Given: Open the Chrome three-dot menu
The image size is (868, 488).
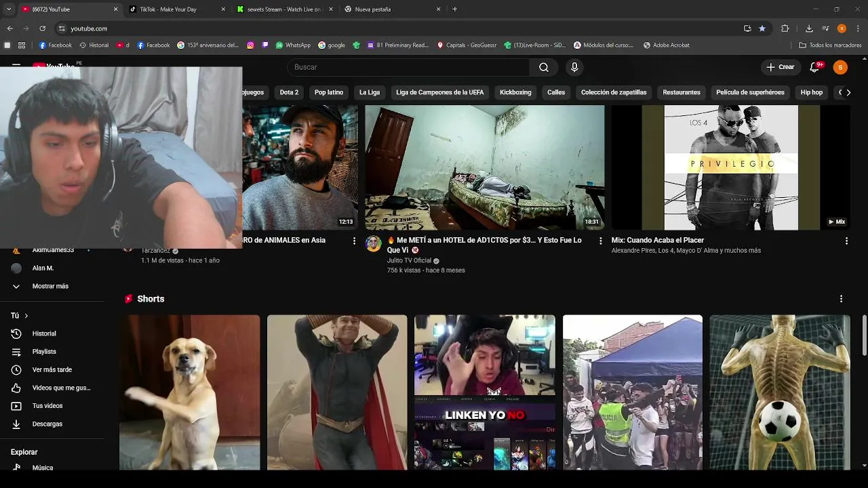Looking at the screenshot, I should [859, 28].
